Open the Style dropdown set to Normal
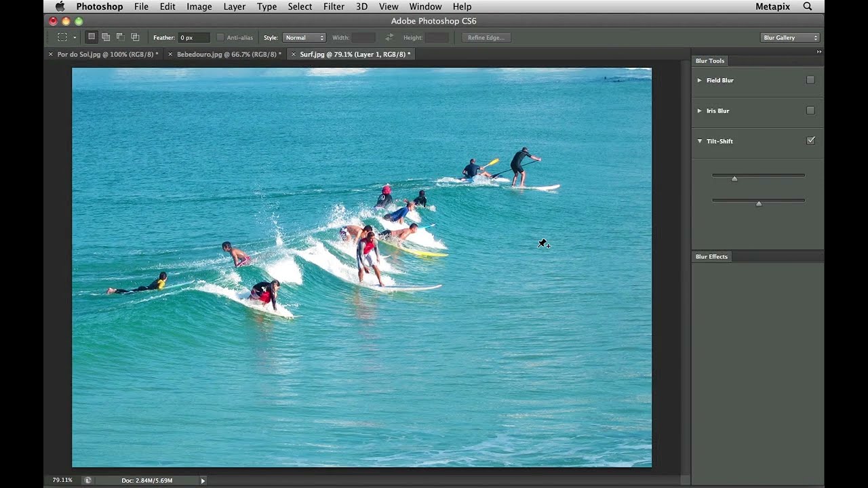 pyautogui.click(x=304, y=37)
